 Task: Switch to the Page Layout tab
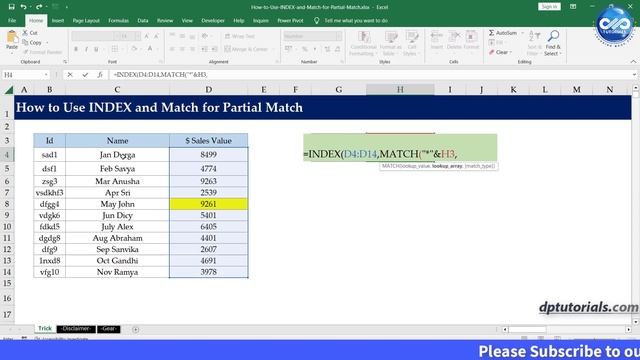tap(86, 20)
